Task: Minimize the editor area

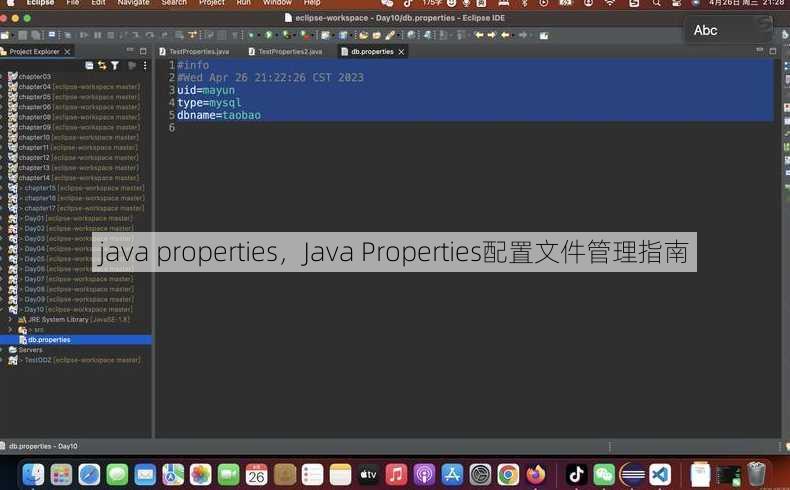Action: point(760,51)
